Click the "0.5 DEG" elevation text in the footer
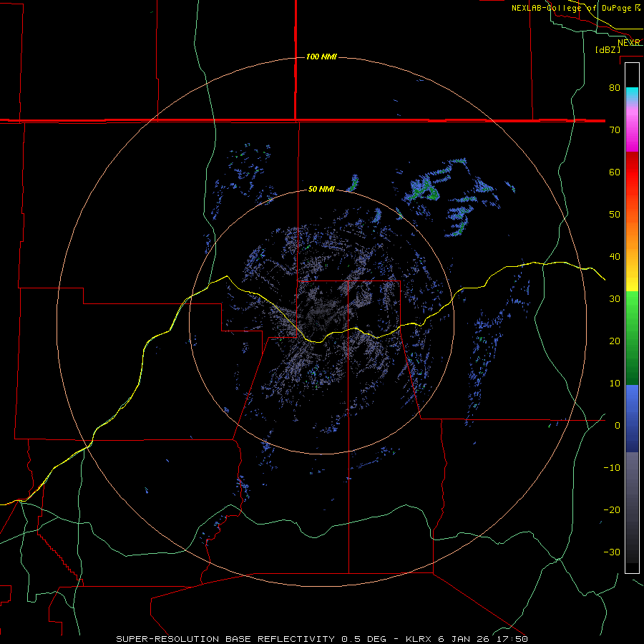This screenshot has height=644, width=644. pos(364,639)
